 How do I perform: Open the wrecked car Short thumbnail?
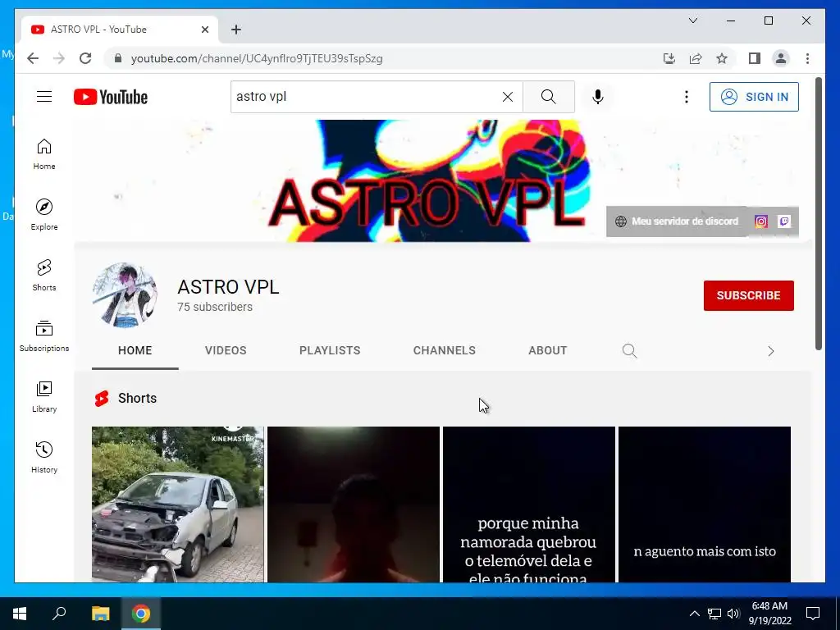[178, 504]
